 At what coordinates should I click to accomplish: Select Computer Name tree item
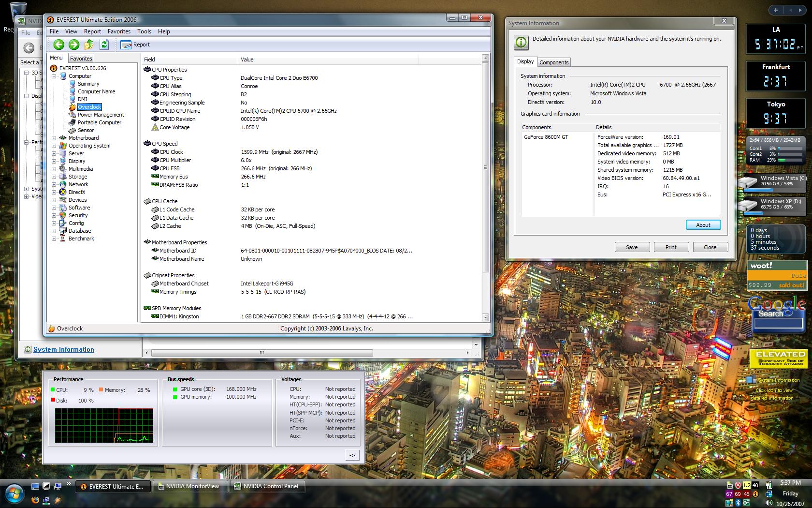click(96, 91)
